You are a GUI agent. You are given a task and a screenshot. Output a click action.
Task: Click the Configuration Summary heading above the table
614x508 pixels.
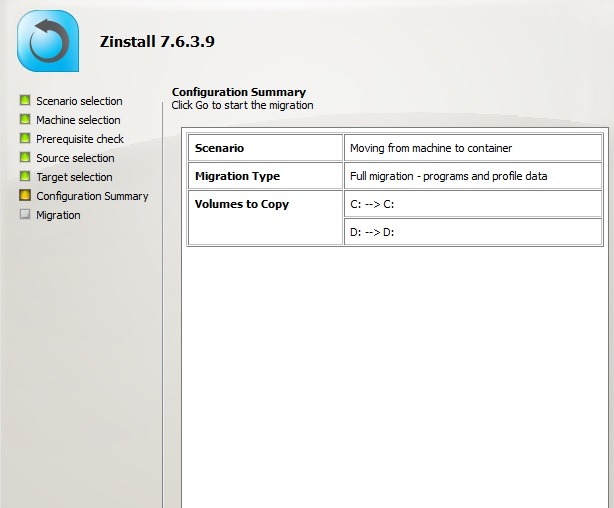tap(239, 92)
